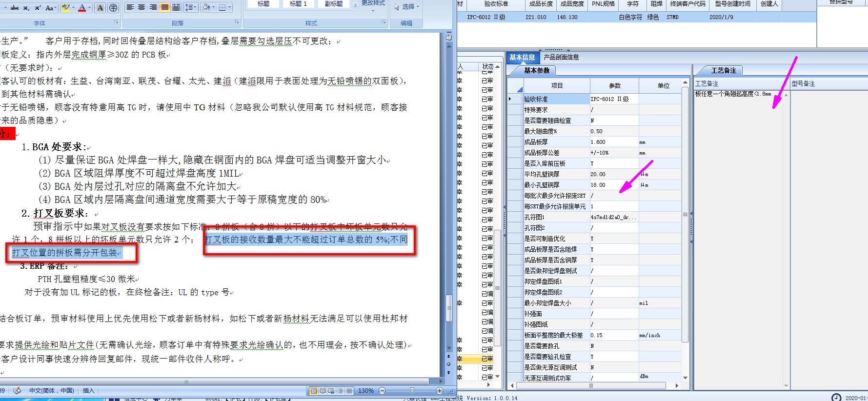Align text left
This screenshot has height=401, width=868.
[x=130, y=7]
